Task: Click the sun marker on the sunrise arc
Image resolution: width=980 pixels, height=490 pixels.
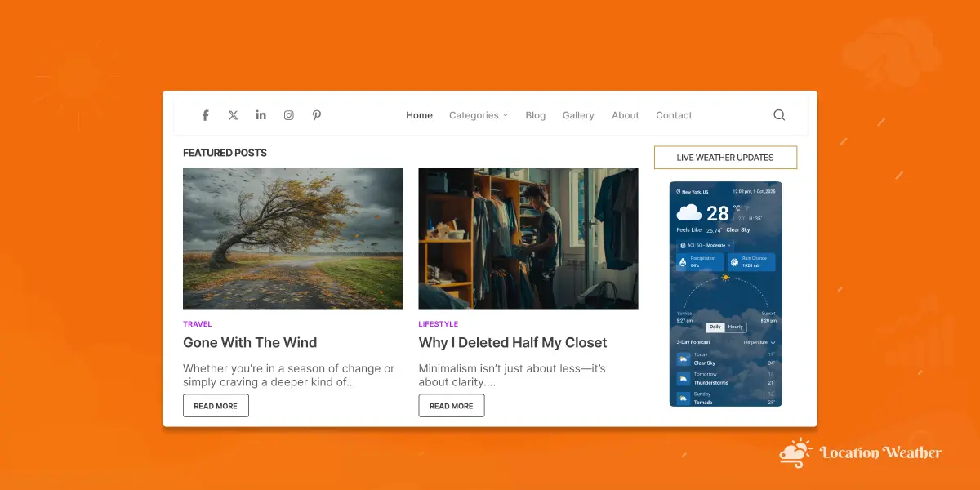Action: [725, 278]
